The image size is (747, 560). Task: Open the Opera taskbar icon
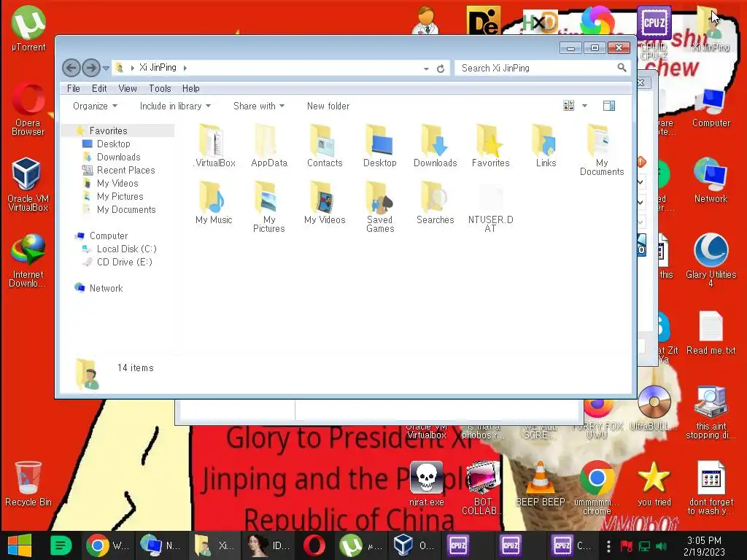coord(314,545)
